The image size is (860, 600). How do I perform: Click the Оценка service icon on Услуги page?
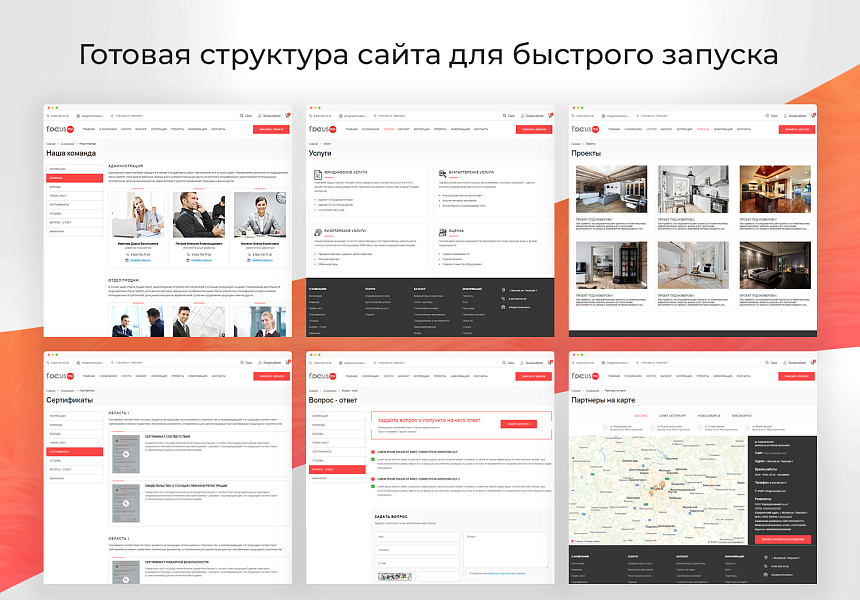coord(442,231)
